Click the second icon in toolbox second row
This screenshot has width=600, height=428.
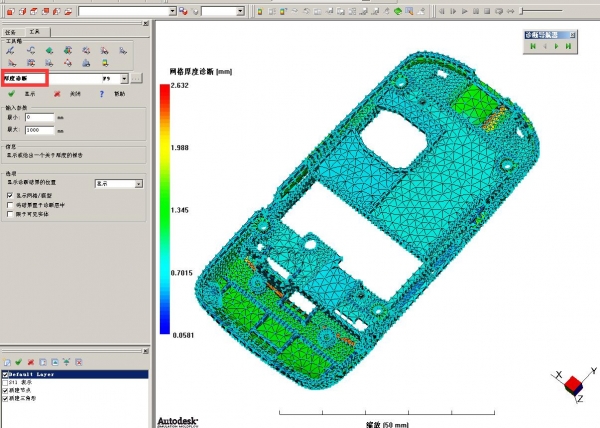(x=31, y=63)
